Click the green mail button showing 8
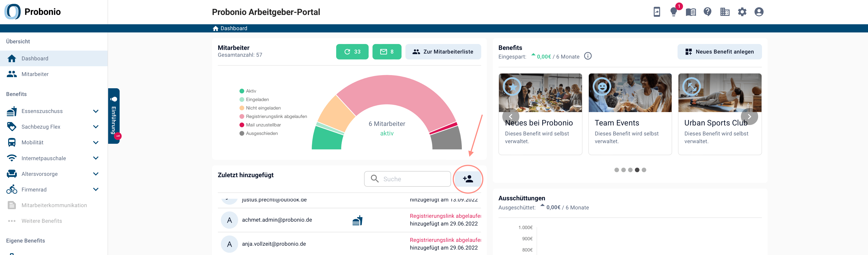868x255 pixels. 387,52
